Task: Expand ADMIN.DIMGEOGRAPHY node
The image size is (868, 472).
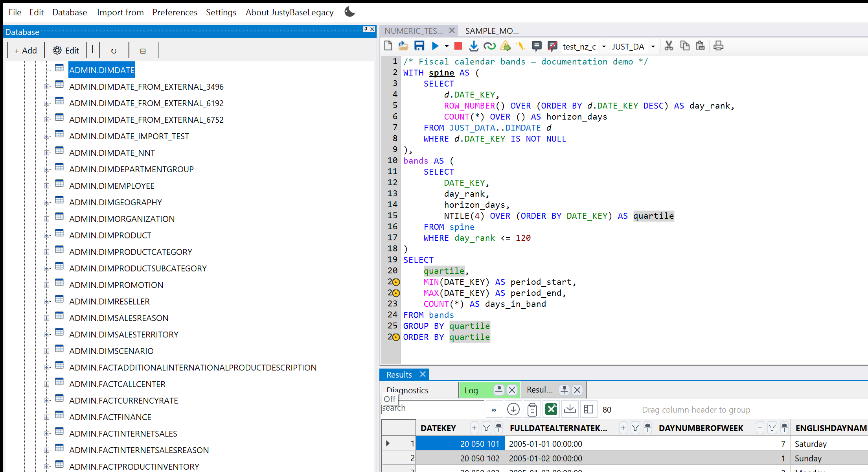Action: [x=47, y=202]
